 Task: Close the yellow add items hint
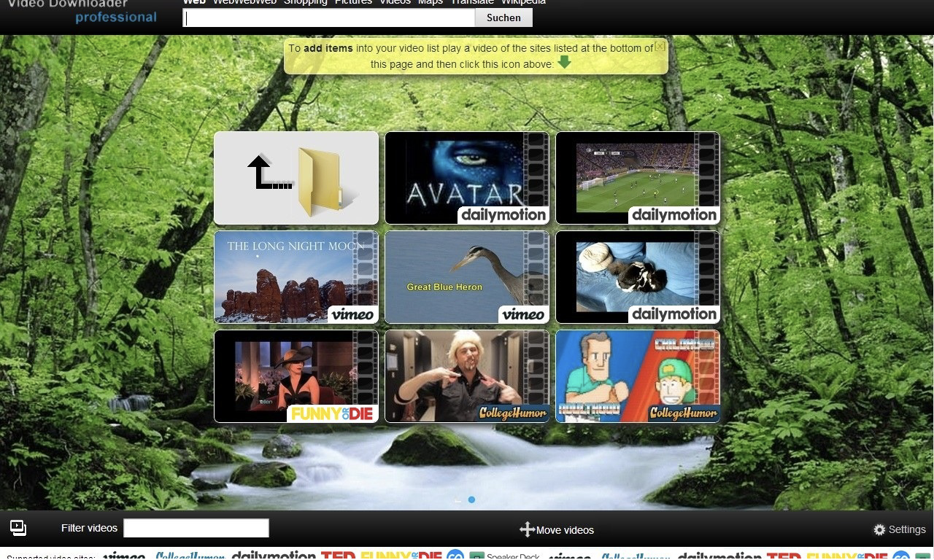[660, 46]
